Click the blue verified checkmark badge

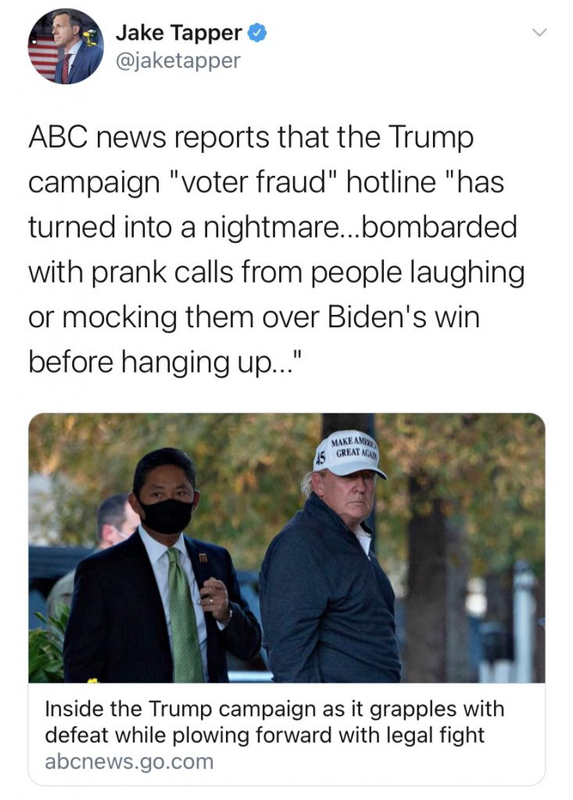257,33
